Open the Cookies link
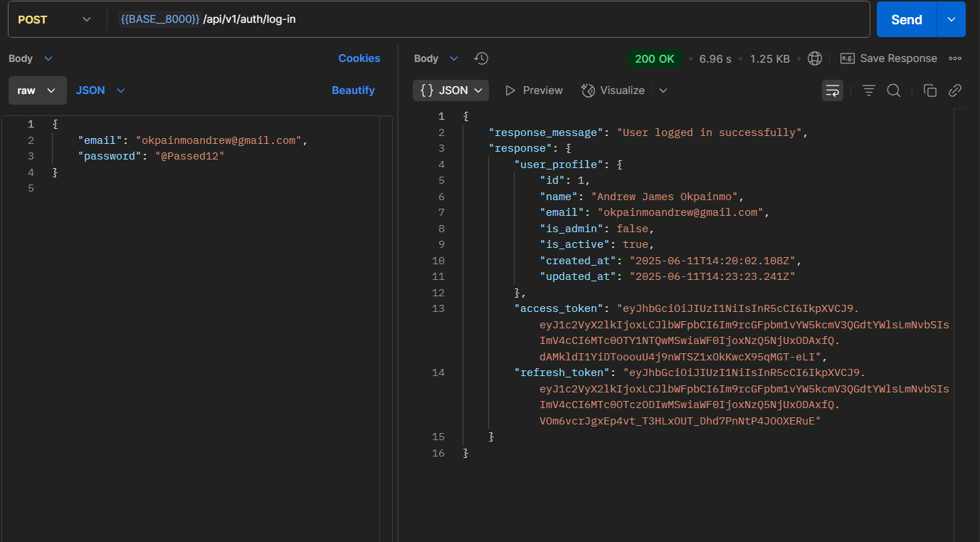 tap(359, 58)
